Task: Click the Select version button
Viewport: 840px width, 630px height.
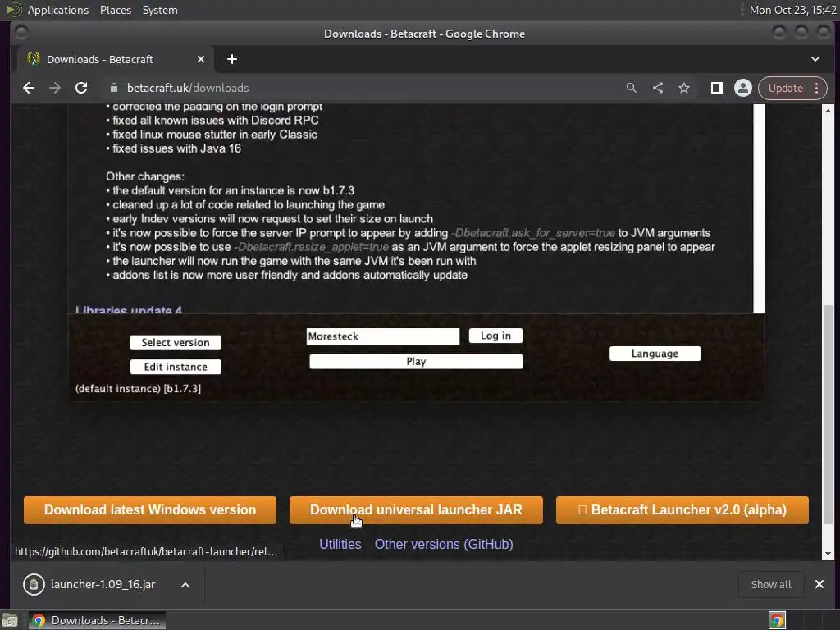Action: (x=176, y=342)
